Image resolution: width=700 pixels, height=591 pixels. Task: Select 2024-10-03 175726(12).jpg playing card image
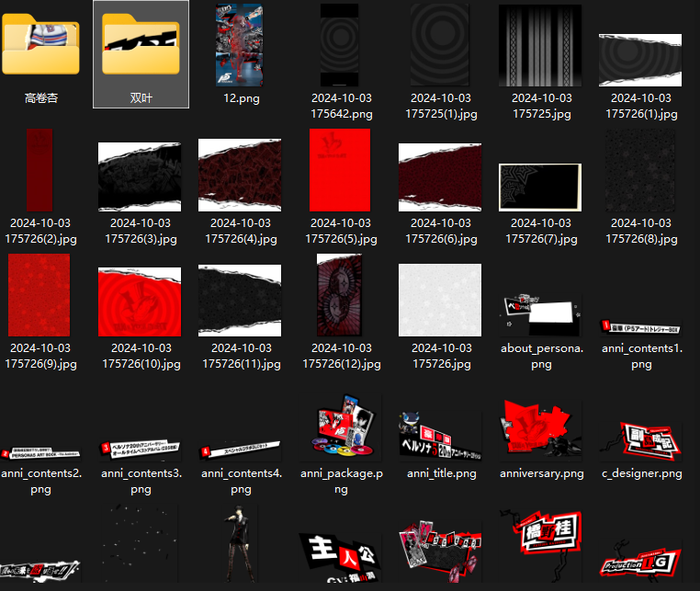tap(341, 296)
